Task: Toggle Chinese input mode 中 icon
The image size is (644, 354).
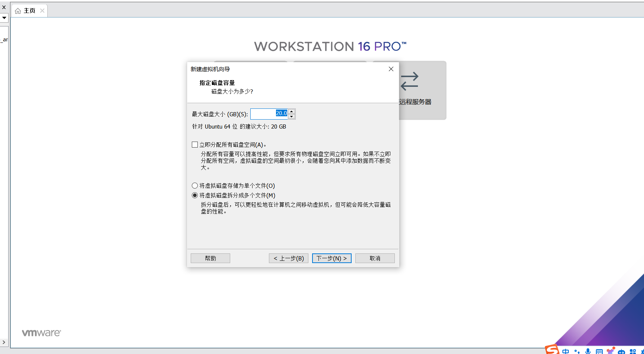Action: (x=566, y=351)
